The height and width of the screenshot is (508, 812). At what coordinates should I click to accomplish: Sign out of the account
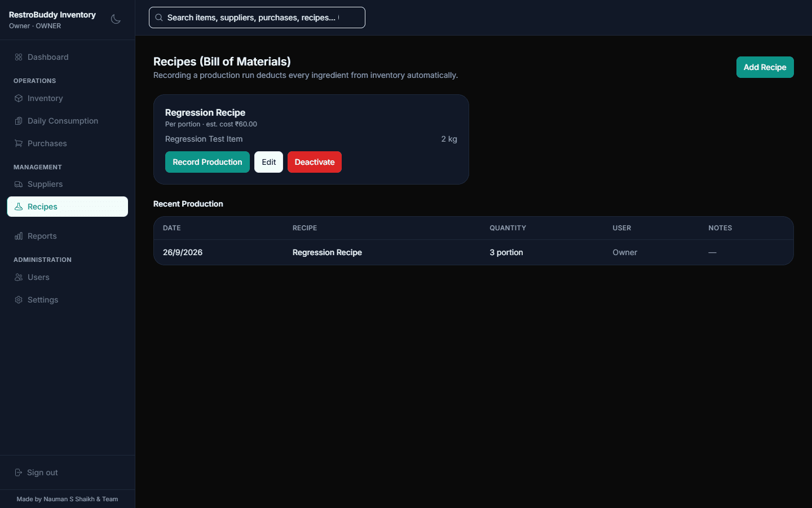coord(68,472)
